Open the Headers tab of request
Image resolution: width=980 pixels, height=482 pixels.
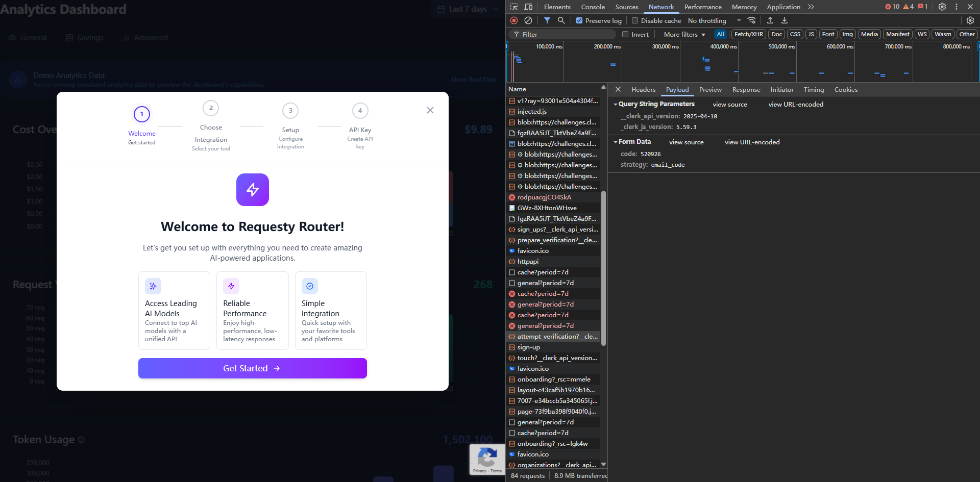(643, 89)
